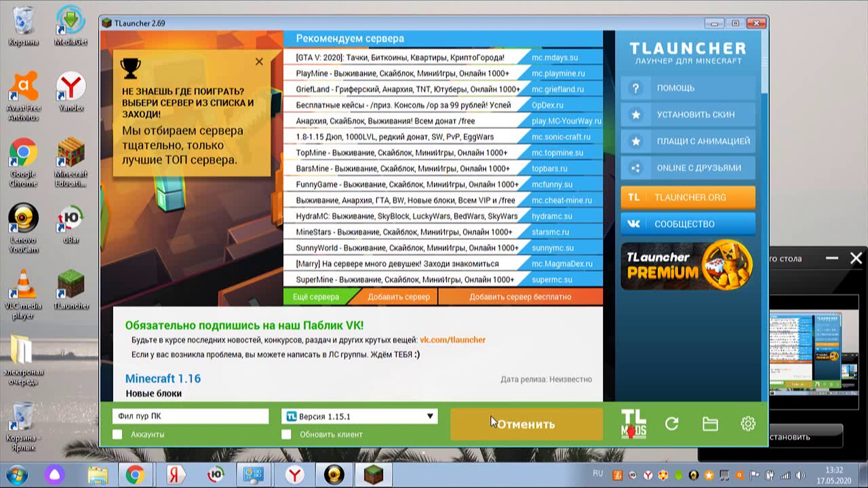Open Установить скин item
This screenshot has width=868, height=488.
[x=688, y=115]
